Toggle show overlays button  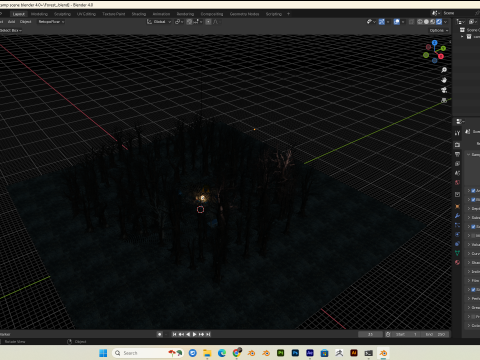pos(396,22)
